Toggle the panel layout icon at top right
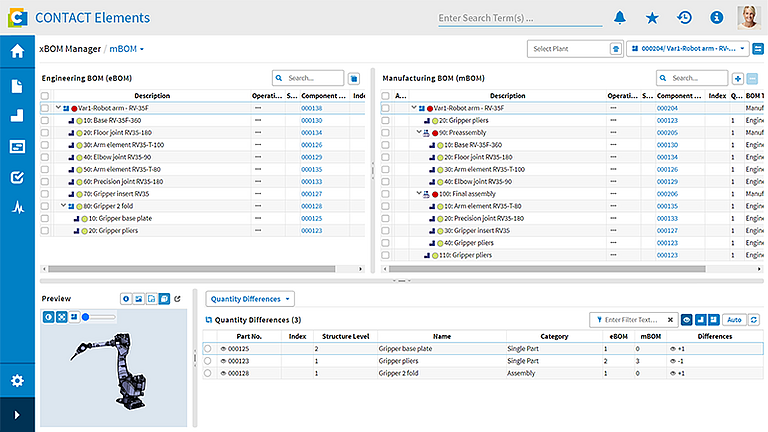Image resolution: width=768 pixels, height=432 pixels. [758, 49]
